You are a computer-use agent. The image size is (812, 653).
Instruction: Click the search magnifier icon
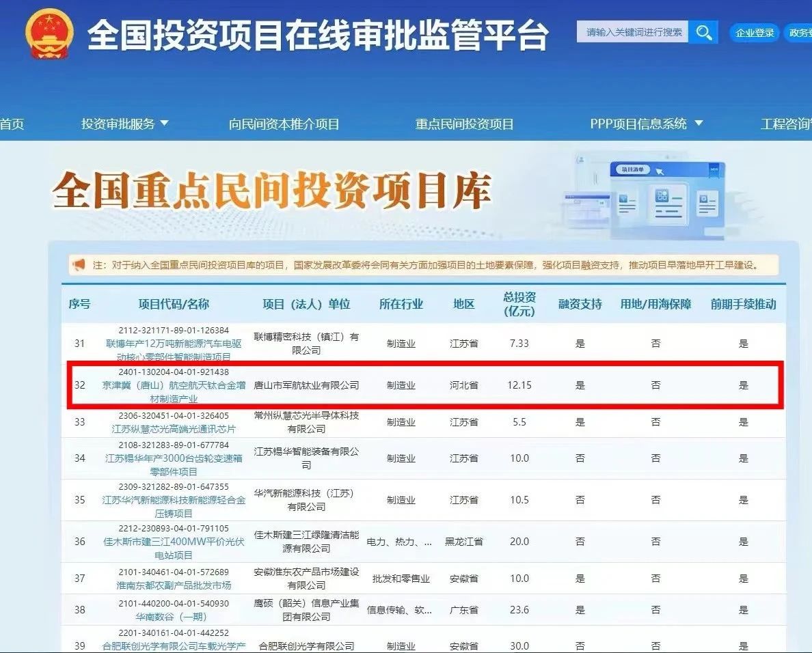tap(703, 33)
